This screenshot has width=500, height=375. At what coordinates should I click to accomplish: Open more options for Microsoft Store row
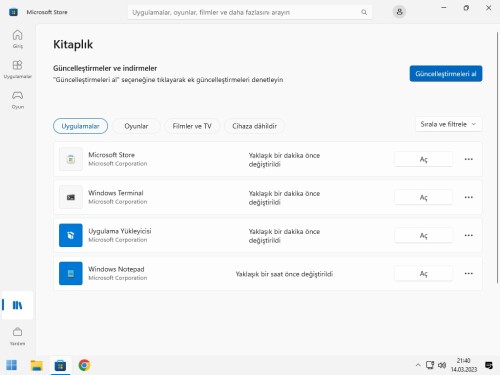pyautogui.click(x=469, y=159)
